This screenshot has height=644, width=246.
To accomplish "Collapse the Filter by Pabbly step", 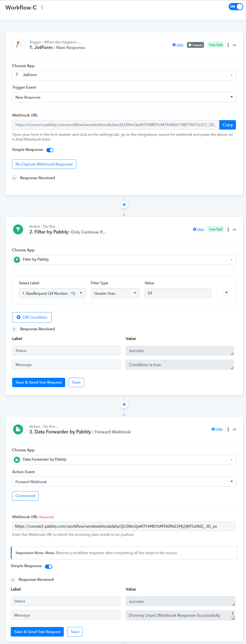I will 234,230.
